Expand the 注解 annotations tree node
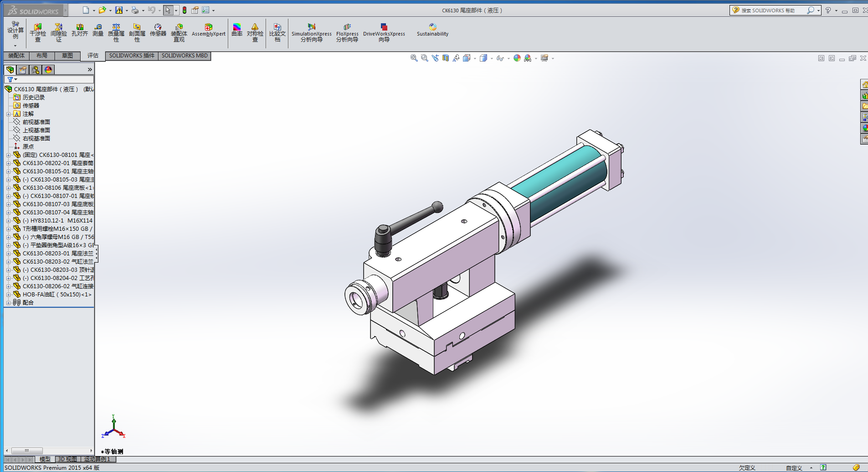 click(x=8, y=114)
